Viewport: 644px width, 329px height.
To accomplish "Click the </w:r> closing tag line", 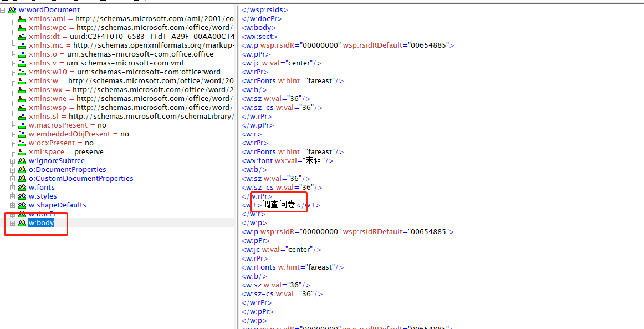I will coord(253,214).
